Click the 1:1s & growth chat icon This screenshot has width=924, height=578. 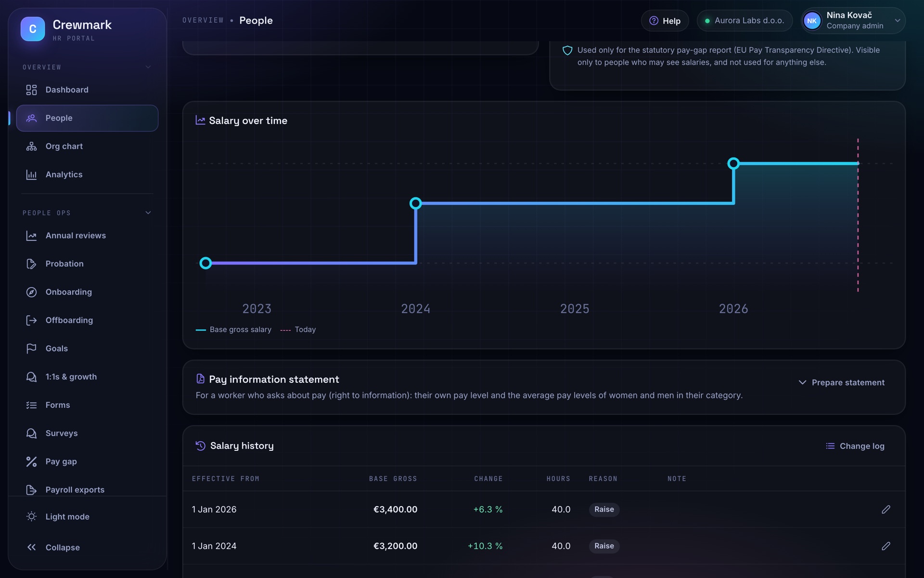pos(31,377)
